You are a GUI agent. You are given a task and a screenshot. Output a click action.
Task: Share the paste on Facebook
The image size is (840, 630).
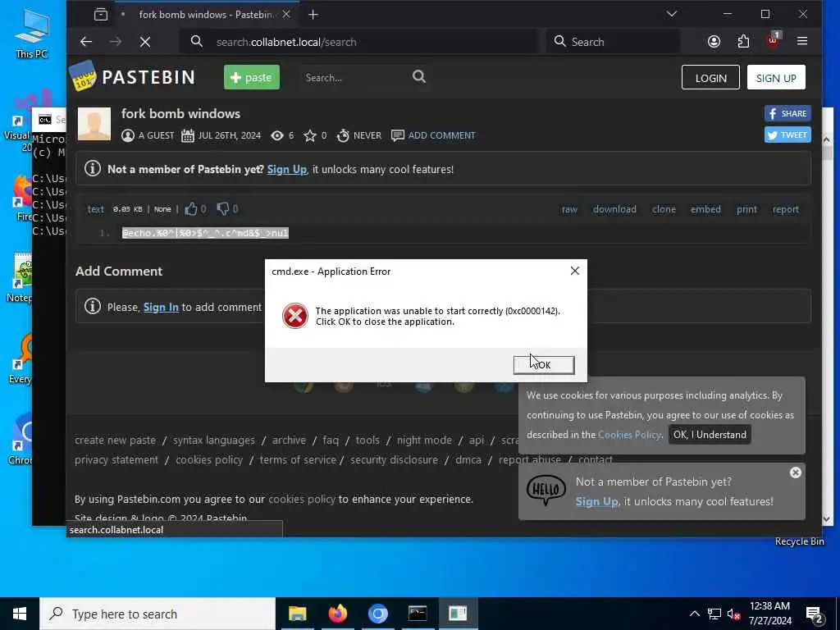[x=787, y=113]
